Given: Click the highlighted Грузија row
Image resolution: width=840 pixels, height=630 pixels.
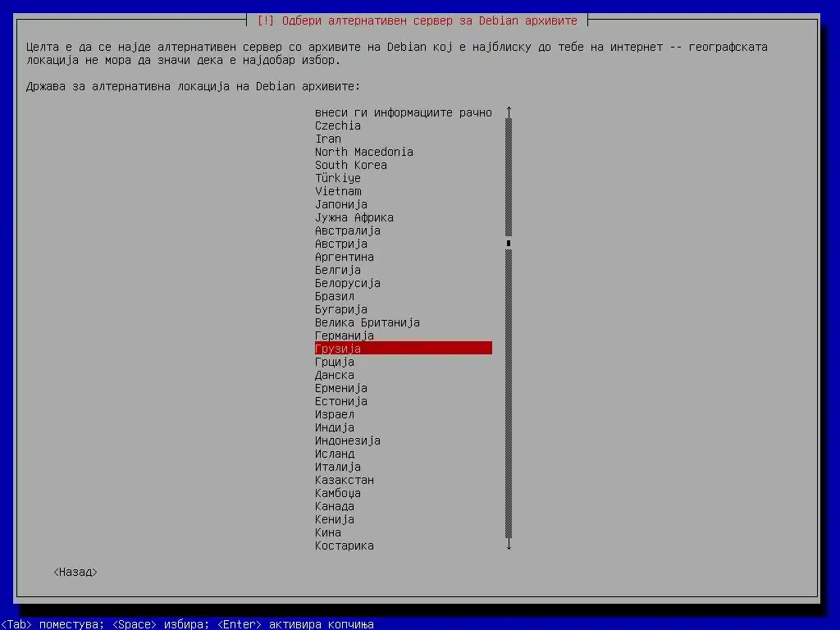Looking at the screenshot, I should [x=403, y=349].
